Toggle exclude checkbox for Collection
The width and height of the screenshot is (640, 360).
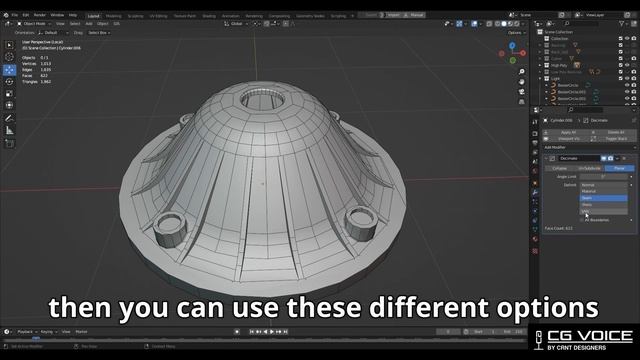pos(621,39)
